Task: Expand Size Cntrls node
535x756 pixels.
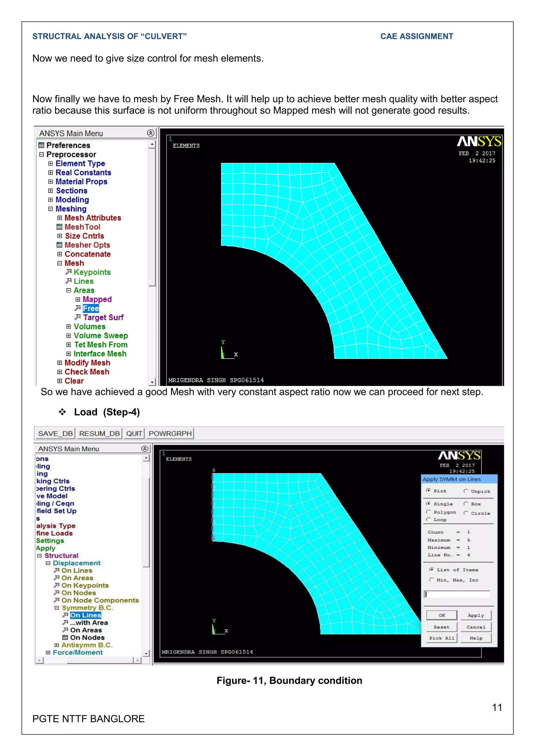Action: pos(60,236)
